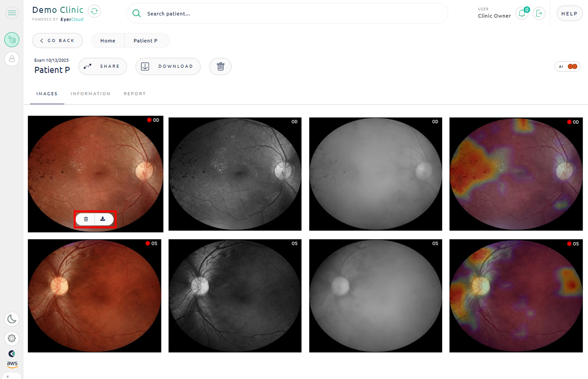This screenshot has width=588, height=379.
Task: Open the patients list sidebar icon
Action: (x=12, y=40)
